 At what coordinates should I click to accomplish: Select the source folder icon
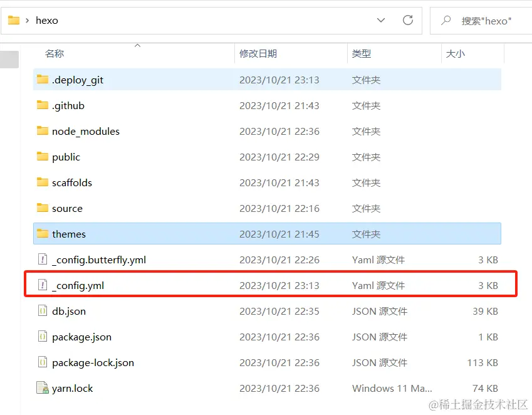43,208
